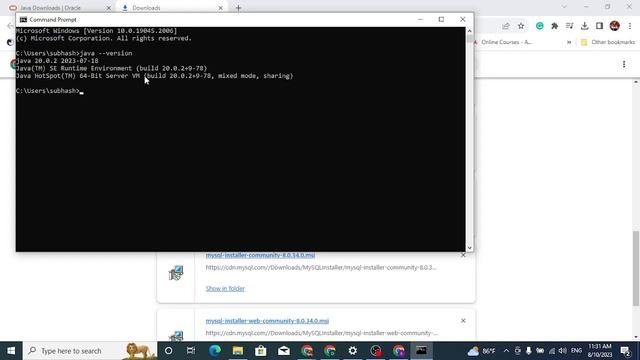Click the Command Prompt scroll down arrow
This screenshot has height=360, width=640.
[x=469, y=248]
